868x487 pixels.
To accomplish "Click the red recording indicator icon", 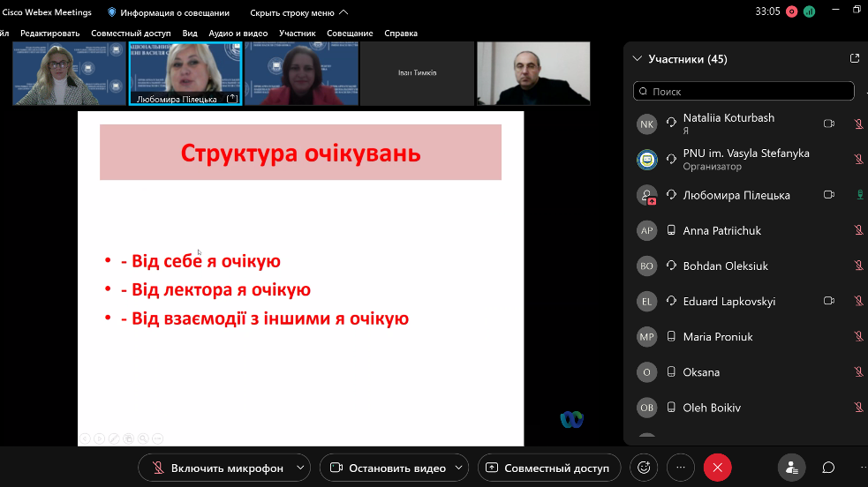I will pos(791,12).
